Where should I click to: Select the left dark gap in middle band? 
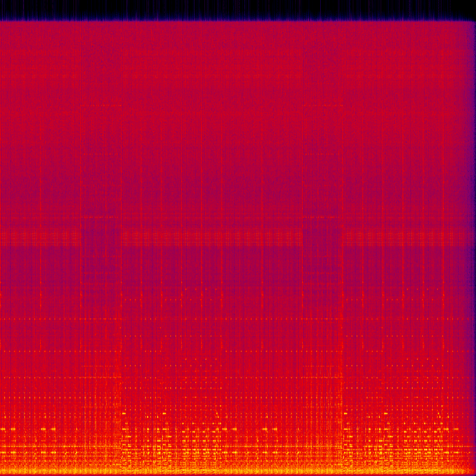coord(100,237)
